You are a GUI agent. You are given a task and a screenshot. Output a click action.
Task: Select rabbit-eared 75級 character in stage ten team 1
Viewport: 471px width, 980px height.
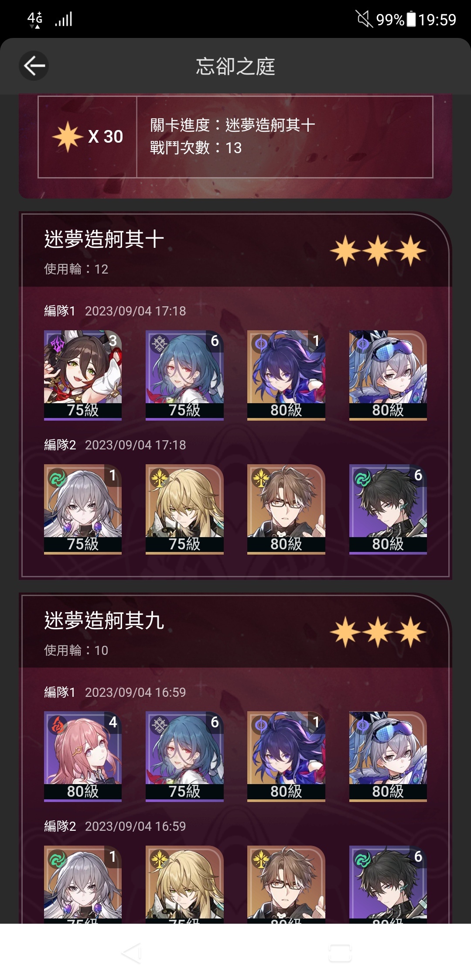(83, 375)
